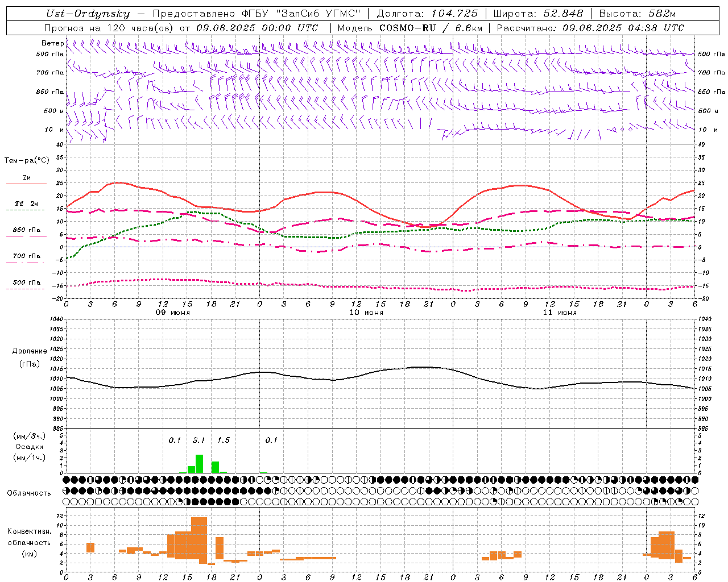728x582 pixels.
Task: Click the "09 июня" date label
Action: click(x=173, y=313)
